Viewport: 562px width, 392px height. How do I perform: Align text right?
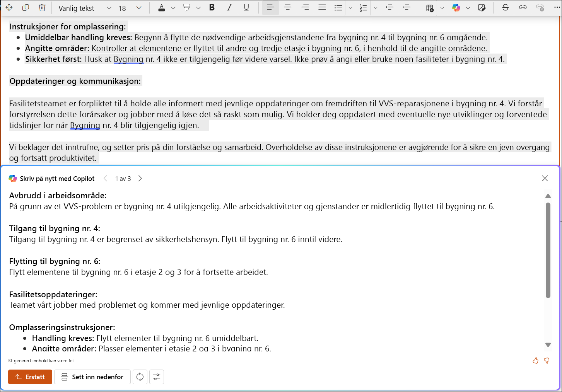[305, 8]
